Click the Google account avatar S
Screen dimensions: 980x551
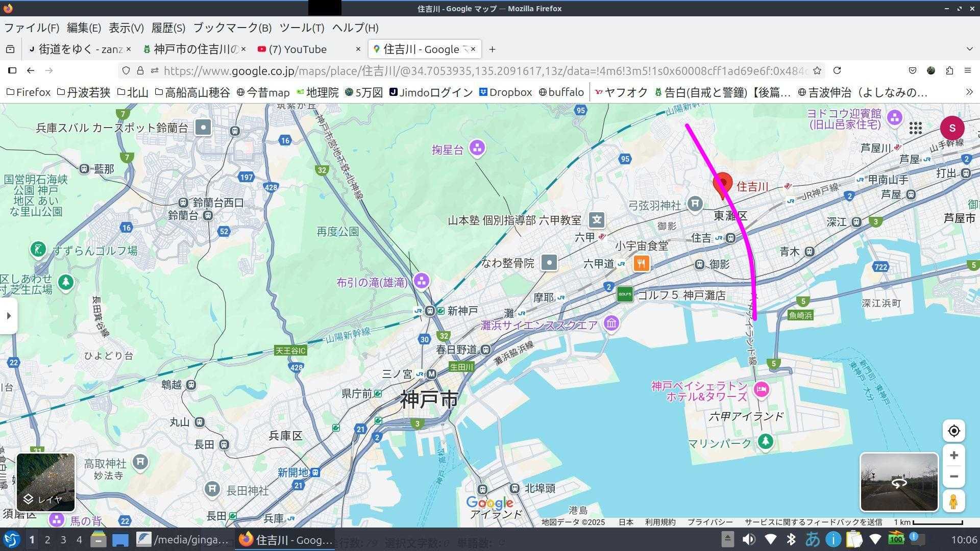click(x=952, y=128)
